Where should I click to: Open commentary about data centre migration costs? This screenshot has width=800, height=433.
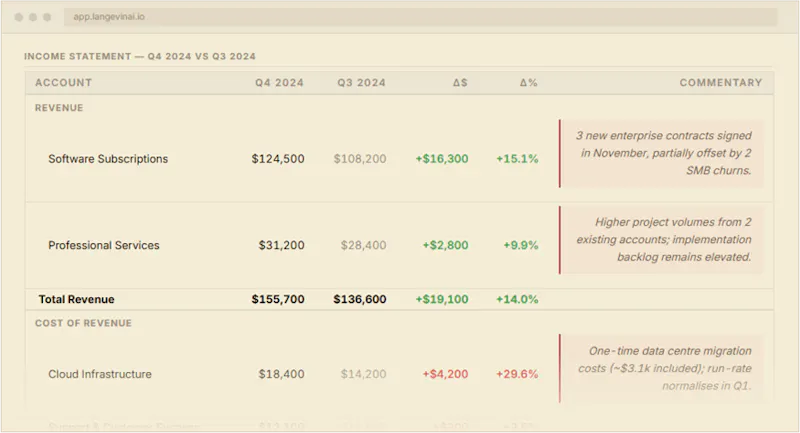tap(662, 369)
